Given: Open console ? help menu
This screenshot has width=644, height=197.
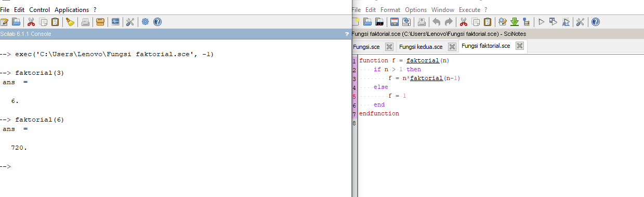Looking at the screenshot, I should point(95,9).
